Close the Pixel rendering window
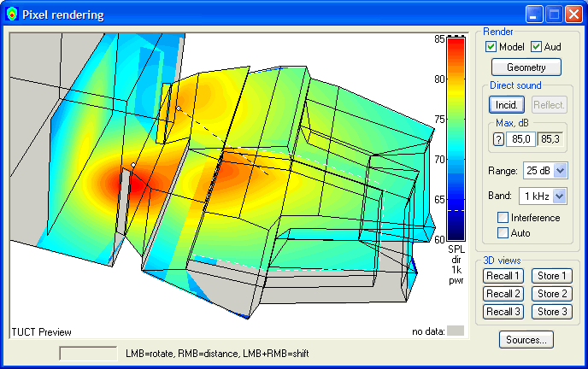 click(x=573, y=15)
